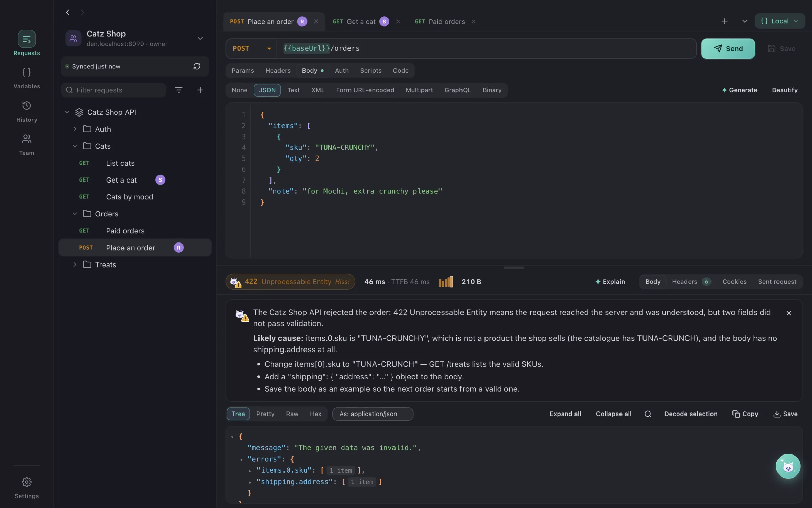This screenshot has height=508, width=812.
Task: Select None body type
Action: point(240,90)
